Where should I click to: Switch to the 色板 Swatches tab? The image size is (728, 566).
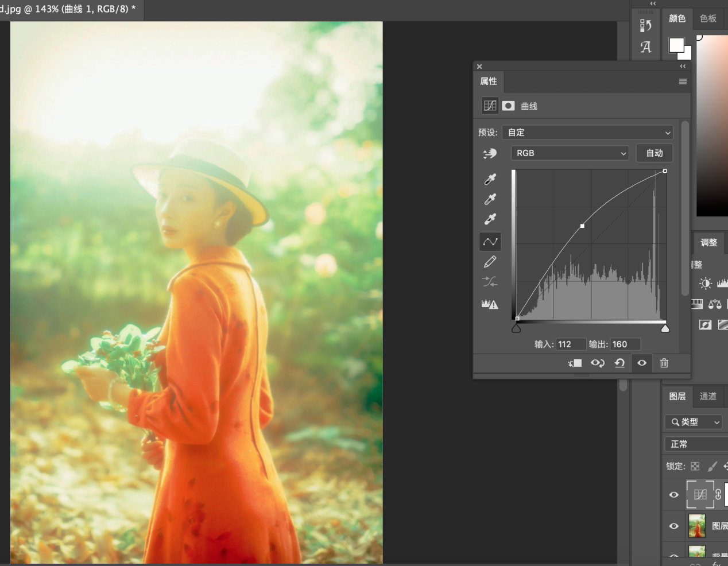tap(708, 18)
